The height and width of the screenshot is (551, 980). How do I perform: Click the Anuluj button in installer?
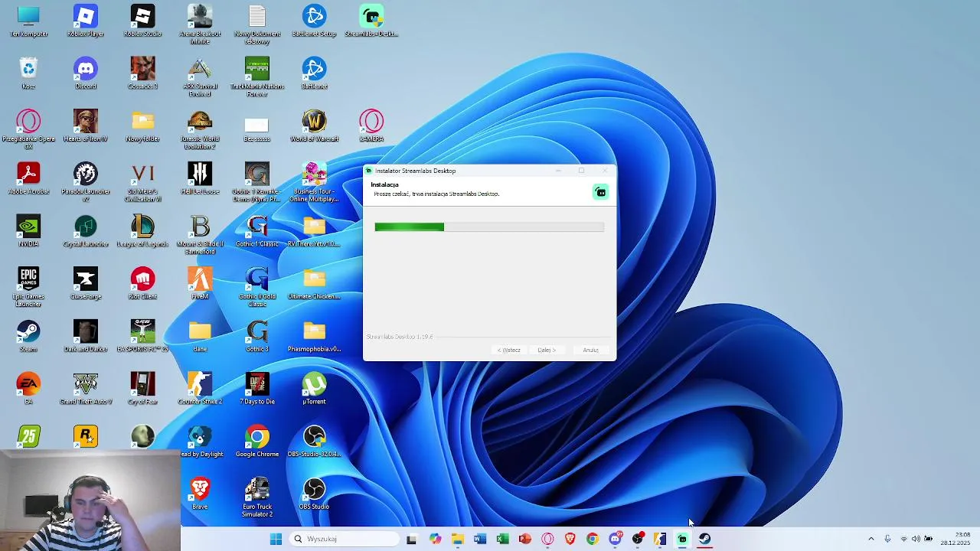(x=590, y=350)
